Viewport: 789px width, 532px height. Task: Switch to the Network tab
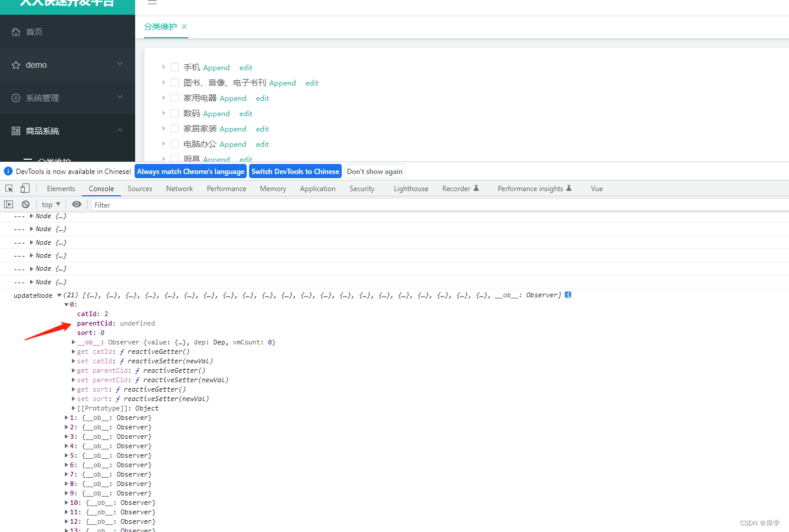click(x=179, y=189)
